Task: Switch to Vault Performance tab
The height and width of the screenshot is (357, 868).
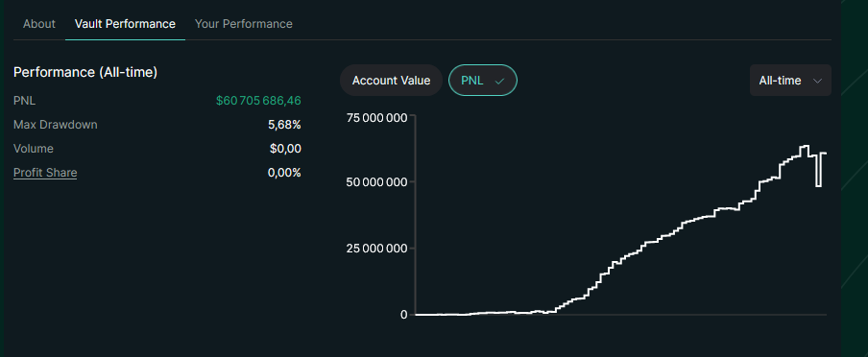Action: coord(125,24)
